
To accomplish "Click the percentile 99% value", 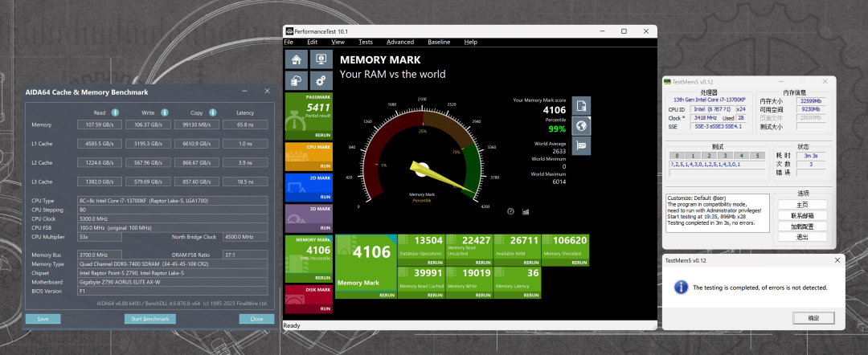I will (557, 129).
